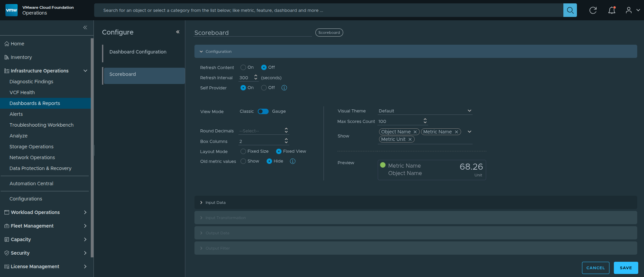Expand Fleet Management chevron

point(85,226)
